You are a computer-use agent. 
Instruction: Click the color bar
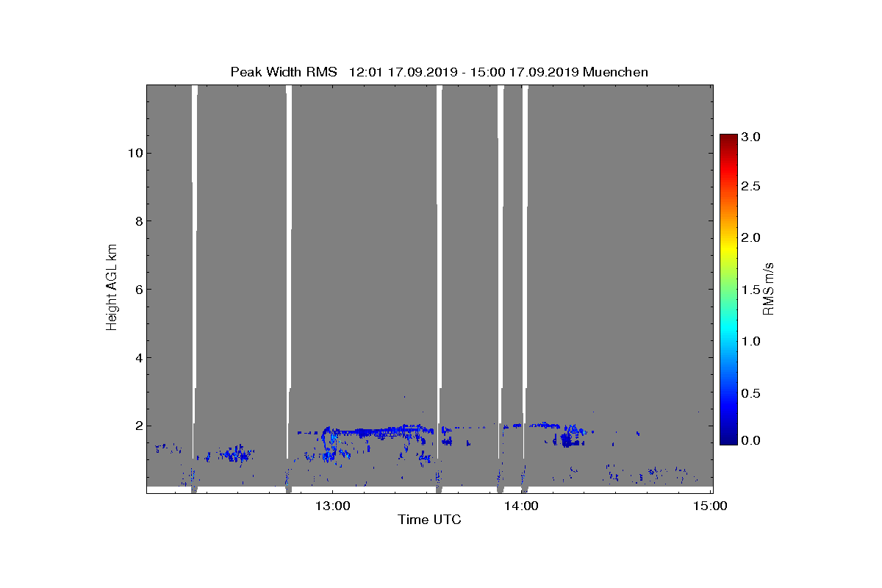click(x=728, y=289)
